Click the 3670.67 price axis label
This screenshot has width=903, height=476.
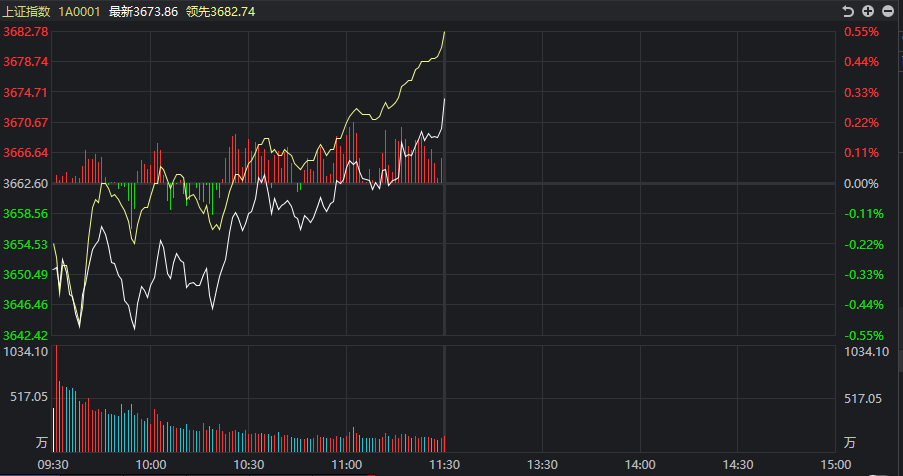[26, 123]
